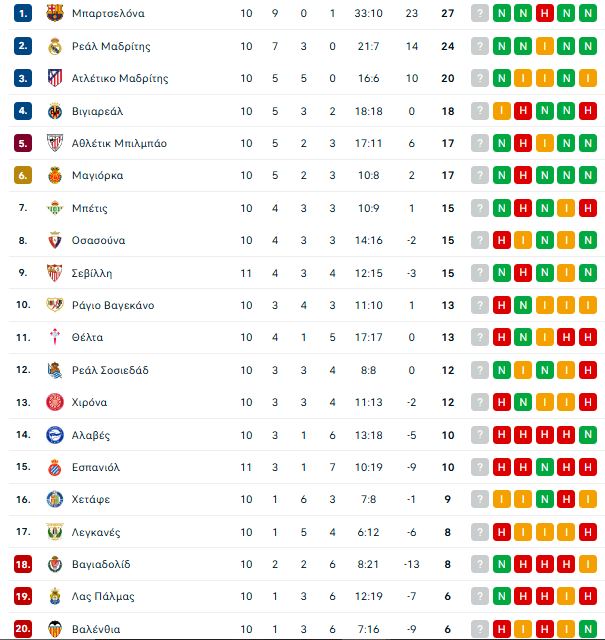Open team page for Μπαρτσελόνα
605x640 pixels.
click(108, 13)
